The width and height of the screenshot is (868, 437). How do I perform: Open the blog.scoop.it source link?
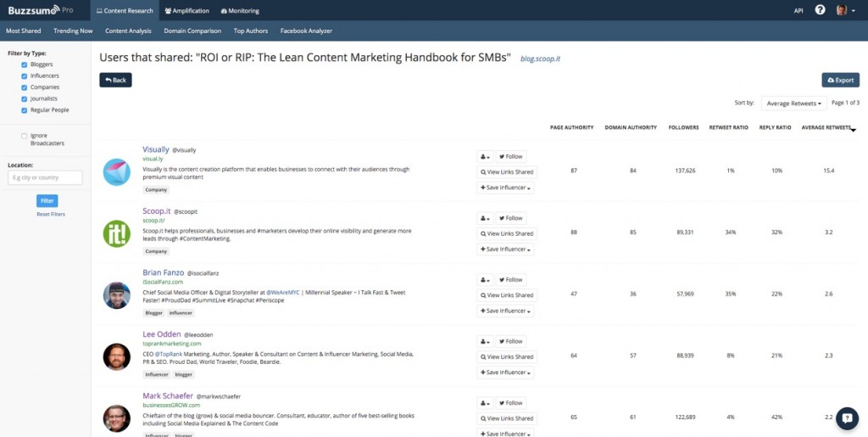pyautogui.click(x=540, y=59)
